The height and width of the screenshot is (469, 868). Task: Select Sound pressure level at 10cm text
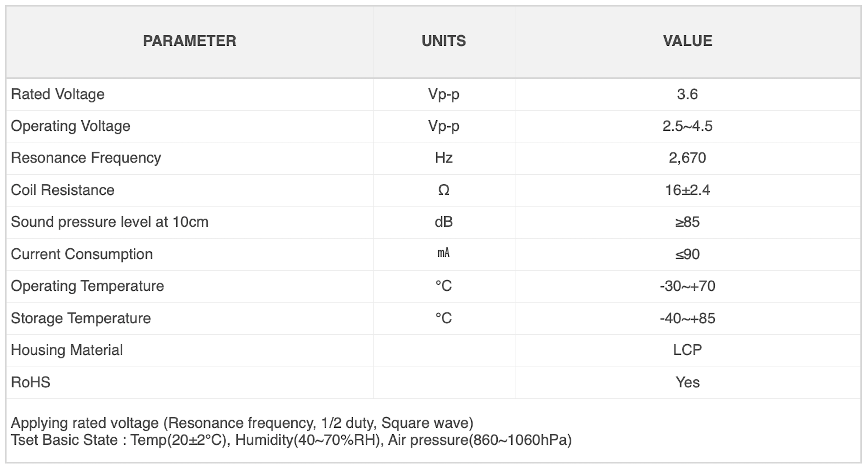[109, 222]
